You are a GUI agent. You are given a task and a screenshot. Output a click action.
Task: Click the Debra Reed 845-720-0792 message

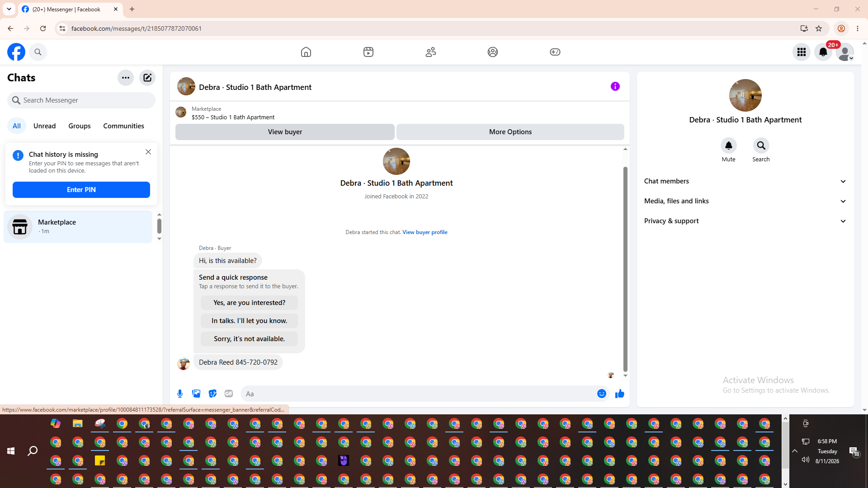(238, 362)
